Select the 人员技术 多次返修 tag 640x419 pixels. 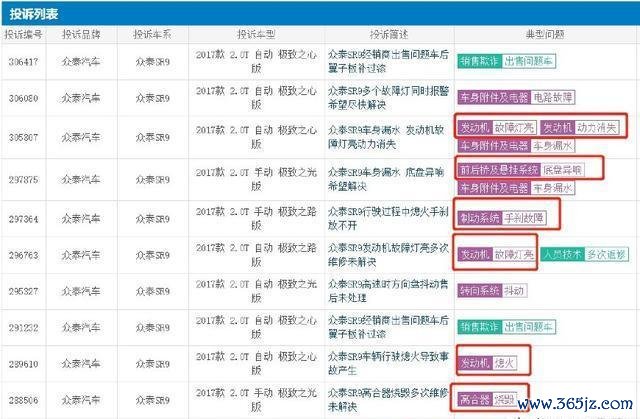(584, 255)
